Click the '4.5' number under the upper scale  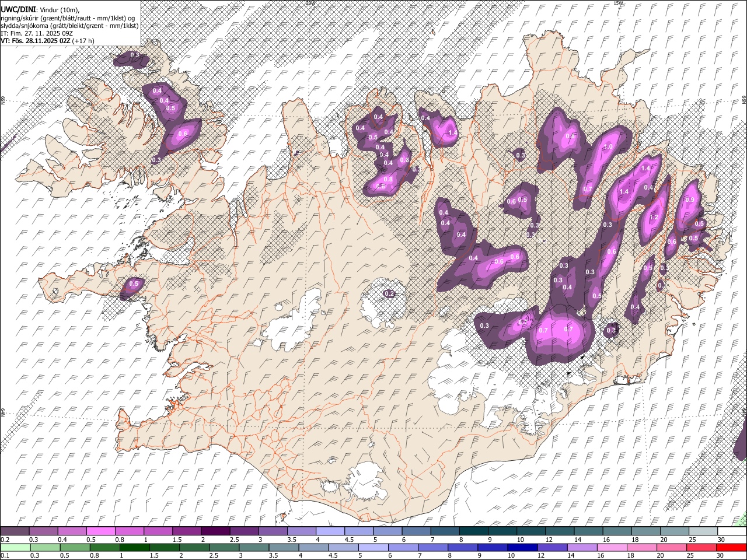[349, 540]
